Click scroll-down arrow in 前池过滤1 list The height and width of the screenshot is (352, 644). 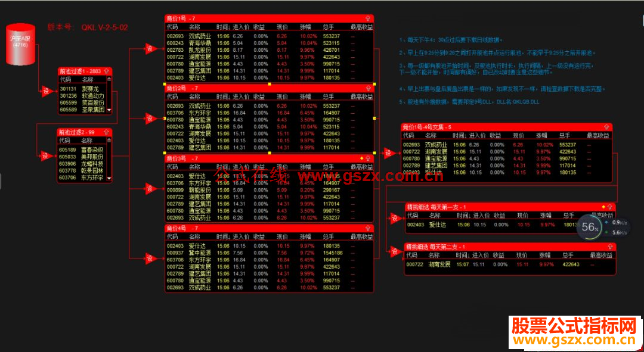(109, 110)
